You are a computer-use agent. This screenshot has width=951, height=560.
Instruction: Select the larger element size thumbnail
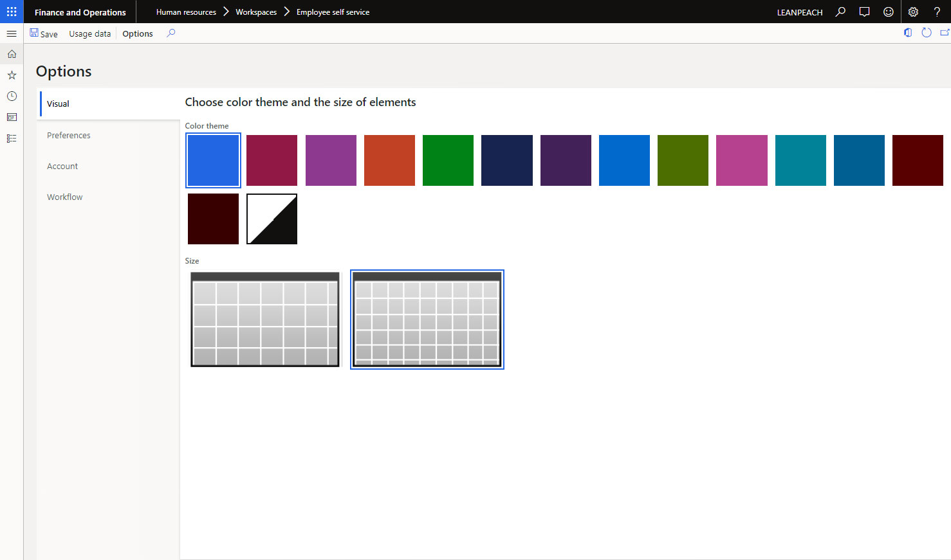click(x=265, y=320)
